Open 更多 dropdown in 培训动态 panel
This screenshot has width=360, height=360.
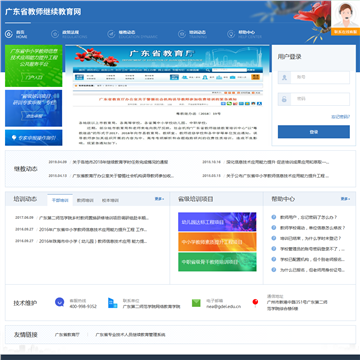[x=159, y=199]
